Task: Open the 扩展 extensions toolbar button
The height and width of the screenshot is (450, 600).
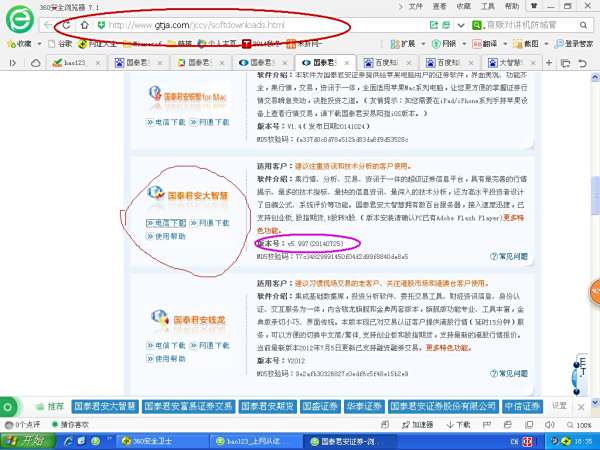Action: [403, 44]
